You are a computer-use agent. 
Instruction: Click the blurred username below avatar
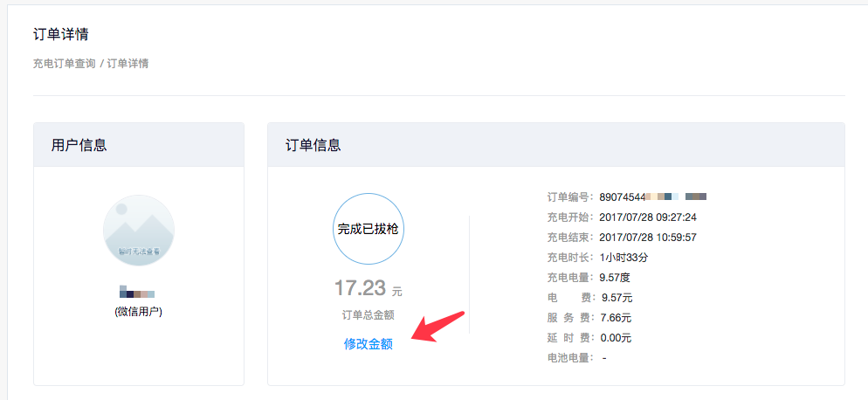[x=137, y=293]
